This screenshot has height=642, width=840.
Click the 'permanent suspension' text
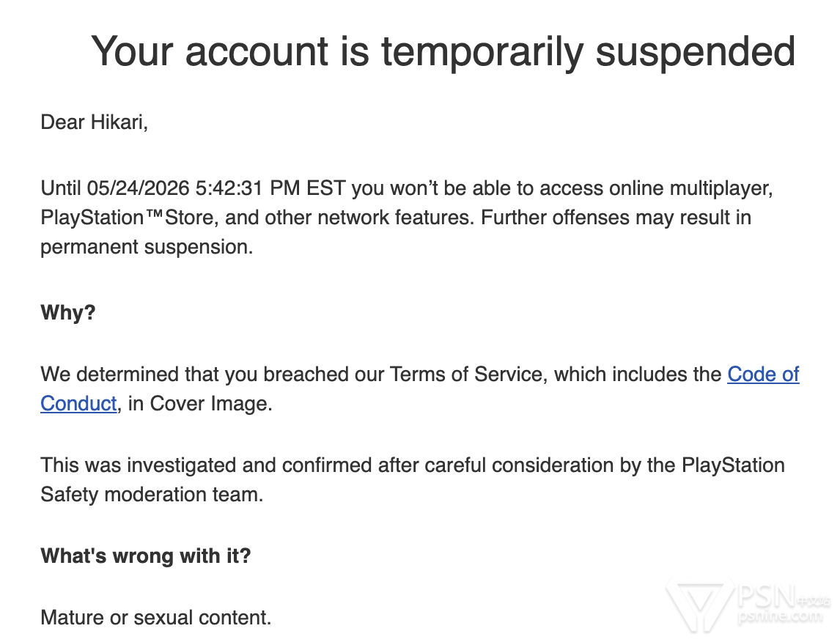(147, 247)
